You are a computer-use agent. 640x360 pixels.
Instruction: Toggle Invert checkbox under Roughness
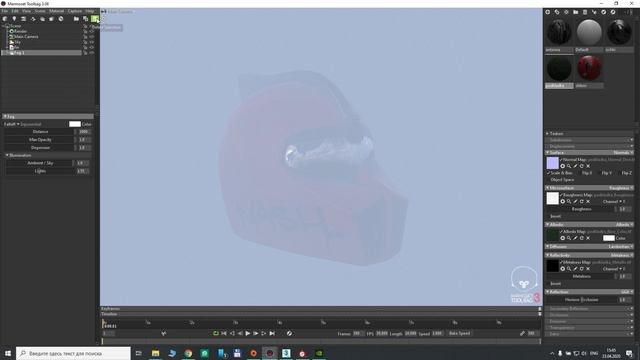pyautogui.click(x=549, y=216)
